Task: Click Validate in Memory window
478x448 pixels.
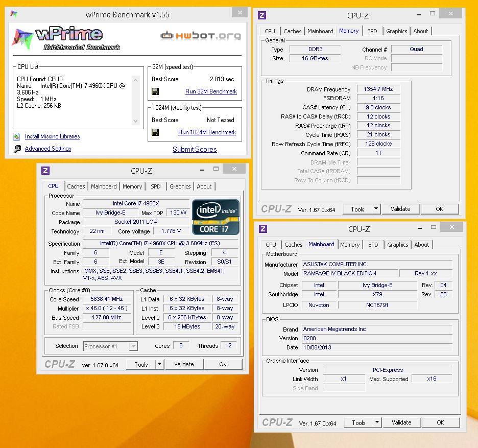Action: pyautogui.click(x=400, y=209)
